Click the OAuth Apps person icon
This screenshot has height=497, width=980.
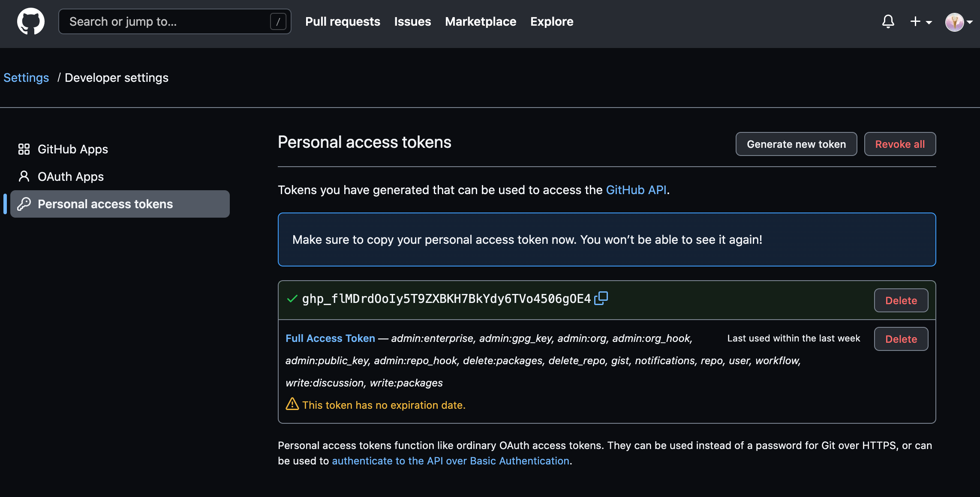[x=24, y=177]
